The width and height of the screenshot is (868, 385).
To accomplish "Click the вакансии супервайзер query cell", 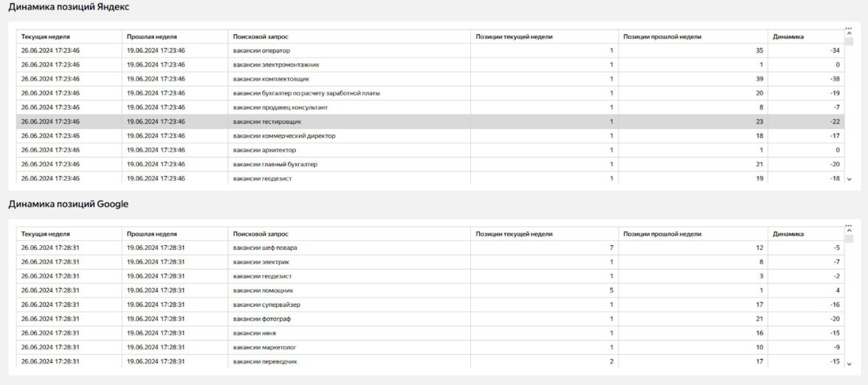I will click(266, 304).
